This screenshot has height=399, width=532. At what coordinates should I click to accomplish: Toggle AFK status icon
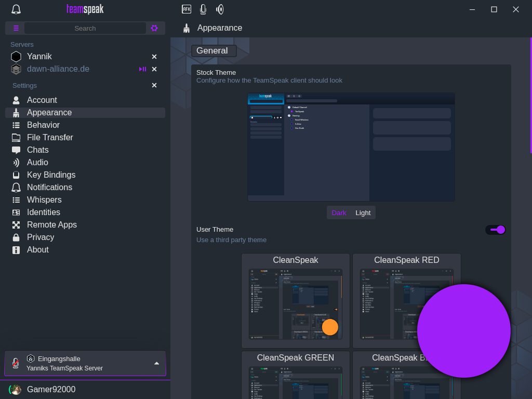coord(187,9)
